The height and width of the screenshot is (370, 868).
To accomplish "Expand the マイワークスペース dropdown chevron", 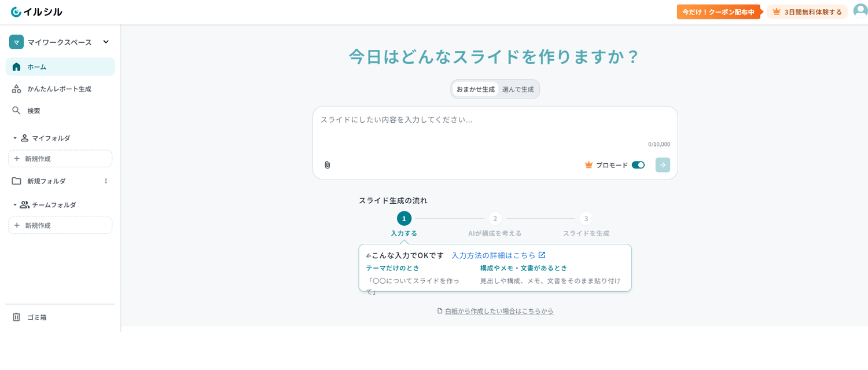I will (106, 42).
